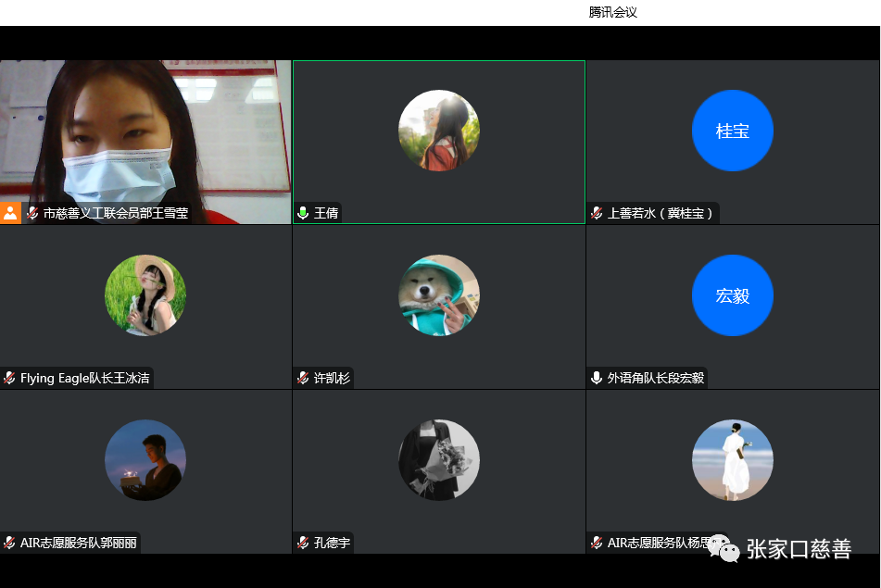Image resolution: width=881 pixels, height=588 pixels.
Task: Click muted mic icon next to 上善若水（冀桂宝）
Action: (x=597, y=213)
